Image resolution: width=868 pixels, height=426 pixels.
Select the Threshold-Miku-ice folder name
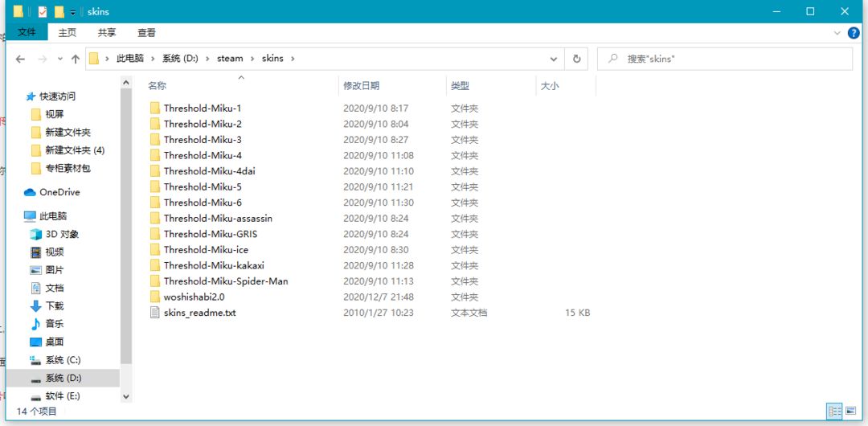206,249
